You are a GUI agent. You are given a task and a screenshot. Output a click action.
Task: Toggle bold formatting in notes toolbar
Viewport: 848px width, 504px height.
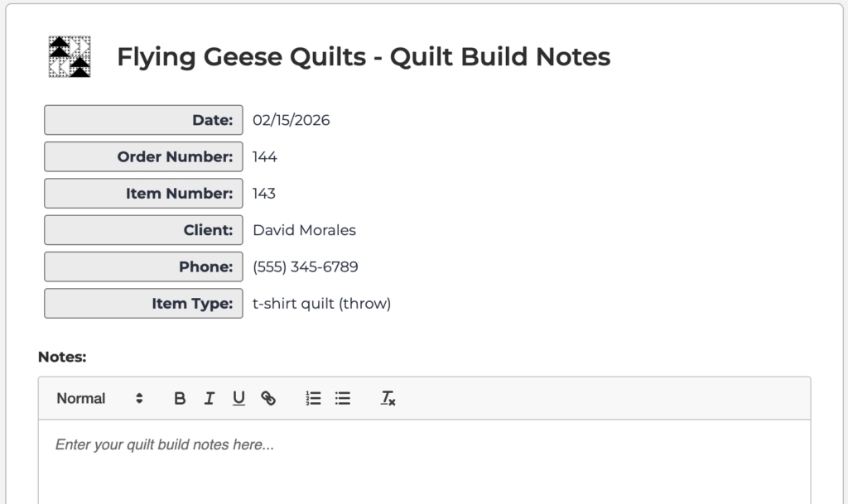click(180, 398)
